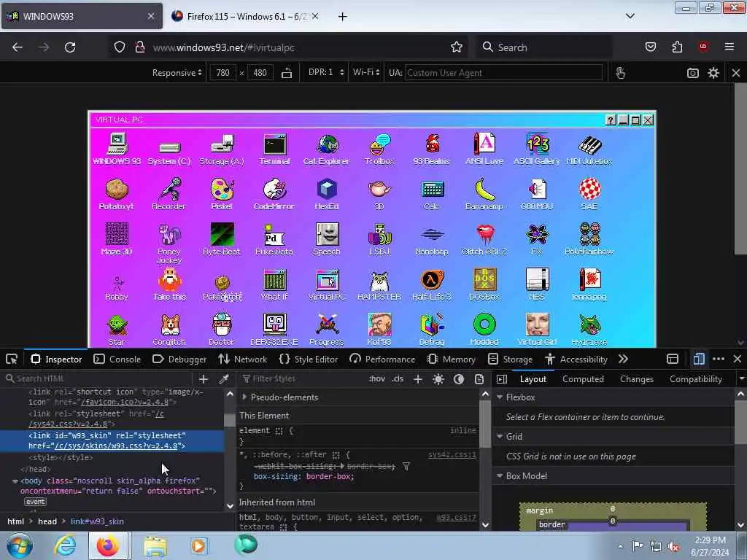Toggle the :hov pseudo-class panel
Viewport: 747px width, 560px height.
(377, 379)
